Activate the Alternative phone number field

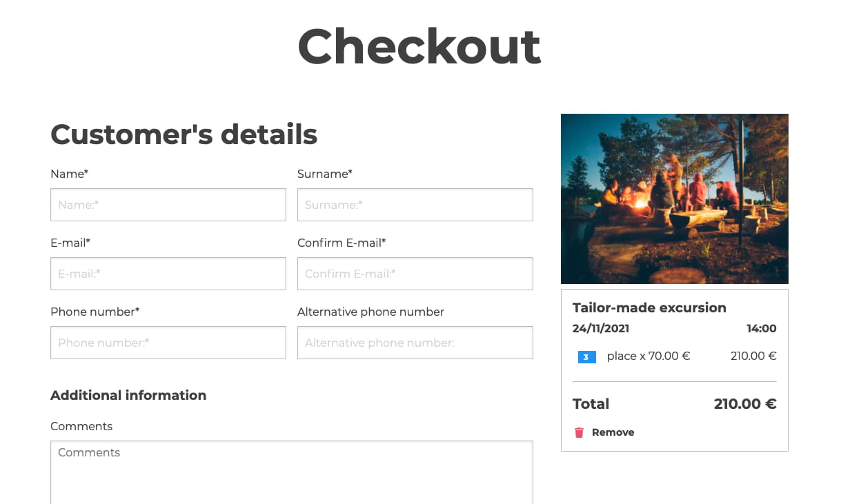415,343
